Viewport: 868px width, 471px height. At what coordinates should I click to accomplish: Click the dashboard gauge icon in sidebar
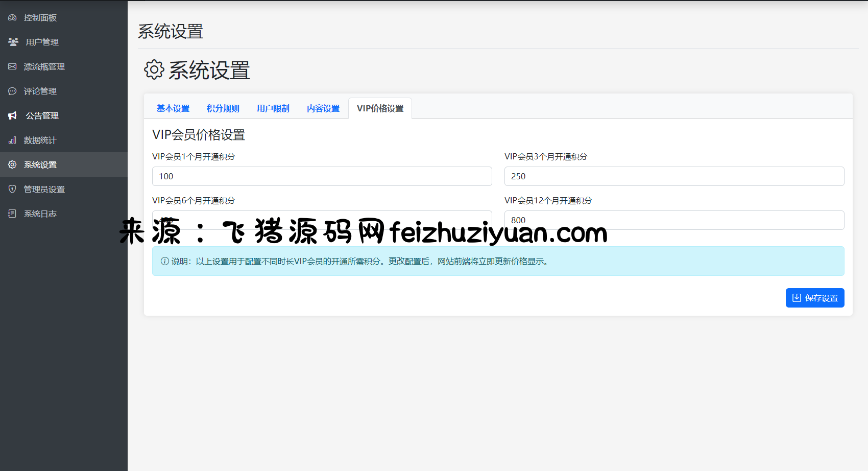12,18
